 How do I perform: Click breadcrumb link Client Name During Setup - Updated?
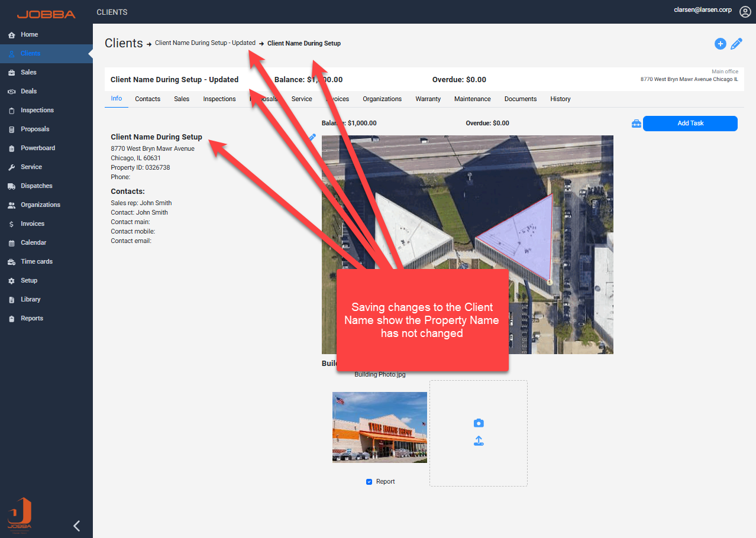click(x=205, y=43)
